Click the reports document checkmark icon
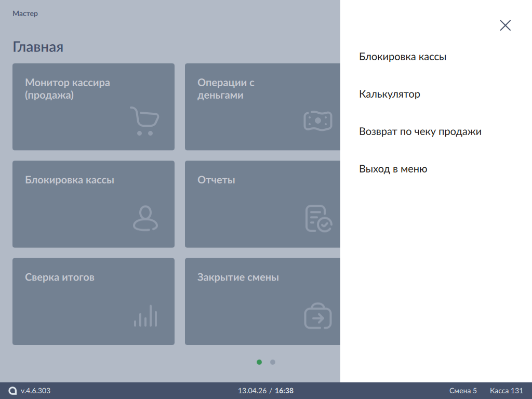 318,218
